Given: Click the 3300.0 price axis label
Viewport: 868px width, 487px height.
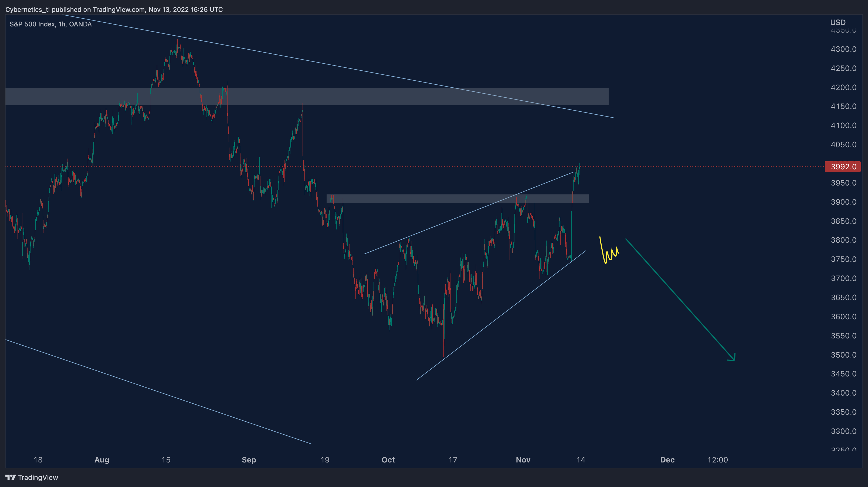Looking at the screenshot, I should click(843, 431).
